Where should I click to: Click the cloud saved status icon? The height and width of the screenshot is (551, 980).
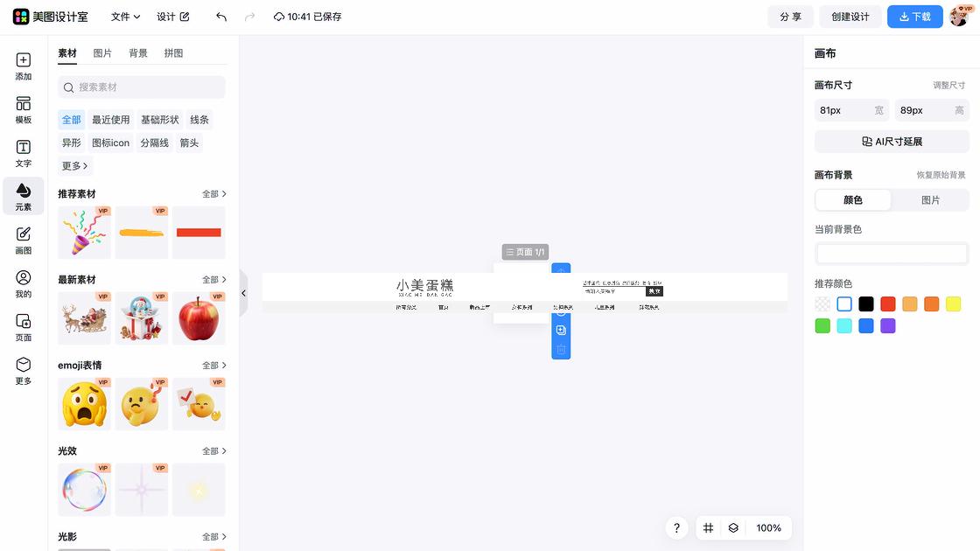[279, 17]
